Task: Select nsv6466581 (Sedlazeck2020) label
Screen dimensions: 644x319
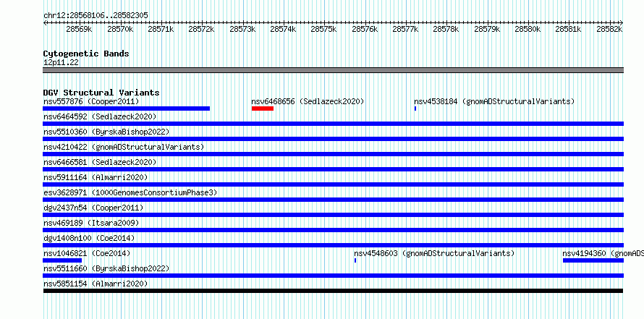Action: pos(100,162)
